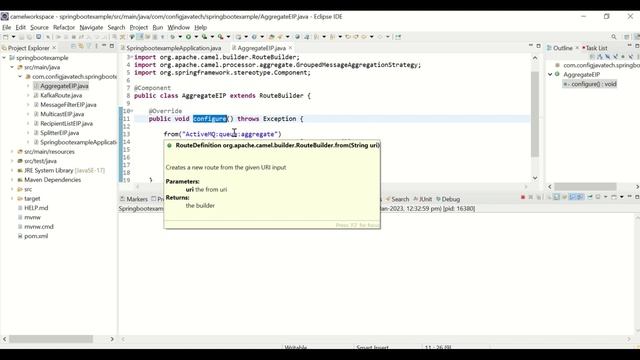
Task: Select MulticastEIP.java file
Action: 62,114
